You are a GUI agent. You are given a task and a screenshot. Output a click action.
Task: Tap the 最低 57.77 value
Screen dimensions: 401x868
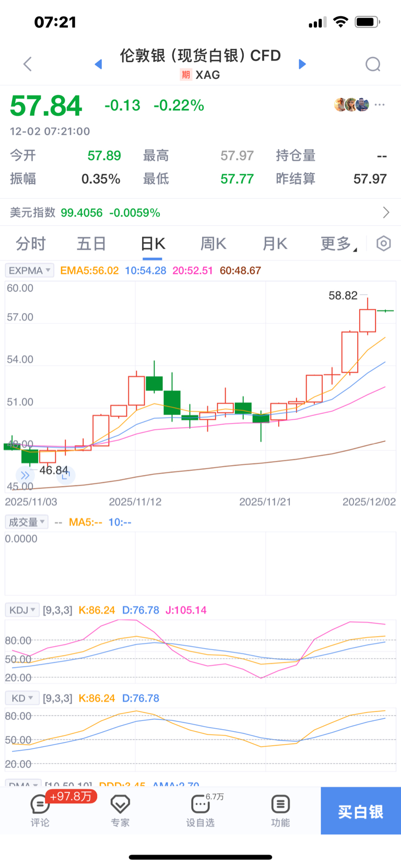pos(237,179)
